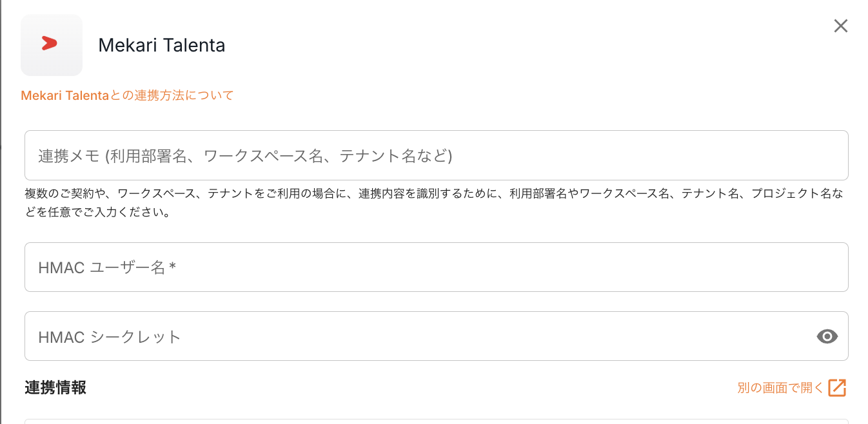
Task: Open the Mekari Talentaとの連携方法について link
Action: click(x=127, y=95)
